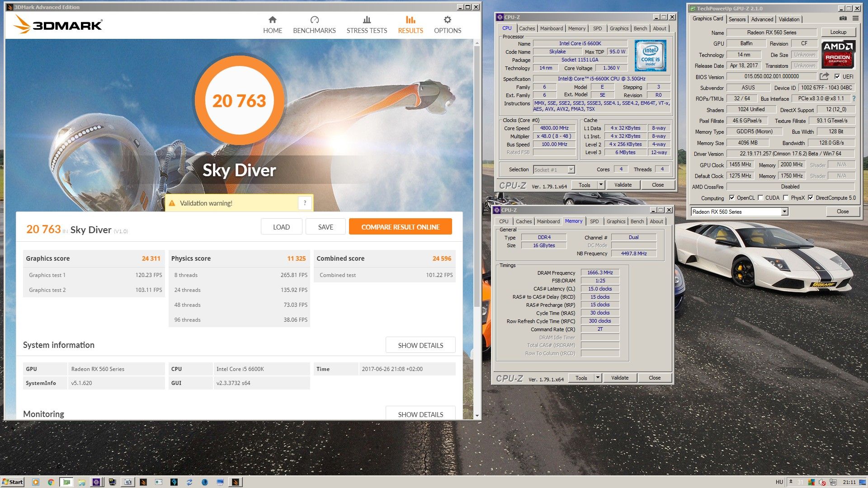The height and width of the screenshot is (488, 868).
Task: Enable the CUDA computing checkbox
Action: click(760, 198)
